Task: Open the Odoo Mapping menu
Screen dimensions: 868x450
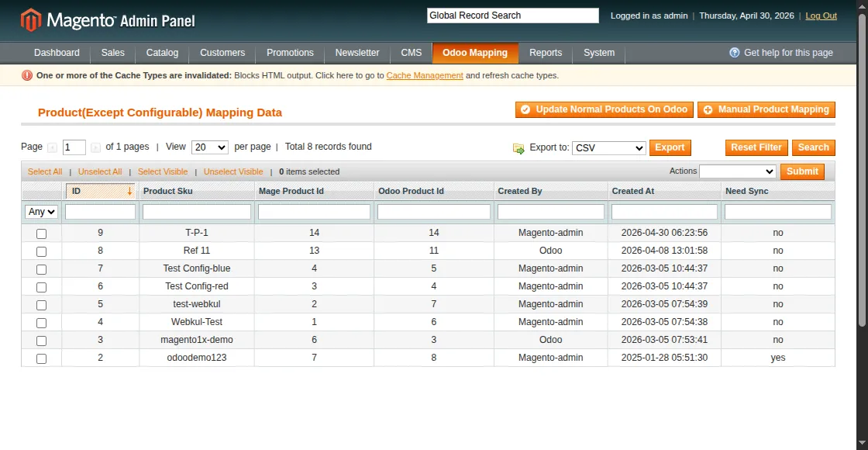Action: click(x=475, y=53)
